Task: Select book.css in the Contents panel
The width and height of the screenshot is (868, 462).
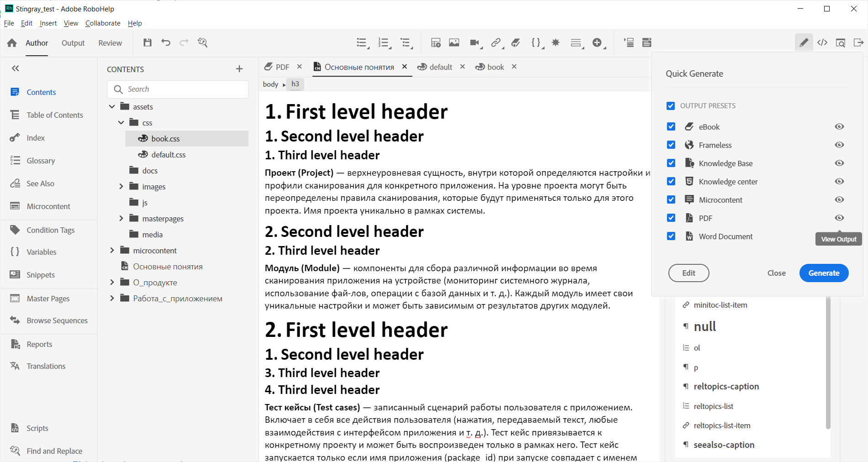Action: [x=166, y=138]
